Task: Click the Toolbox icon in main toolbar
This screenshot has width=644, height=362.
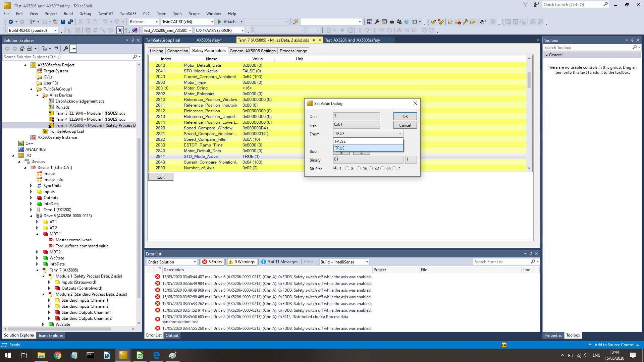Action: tap(391, 22)
